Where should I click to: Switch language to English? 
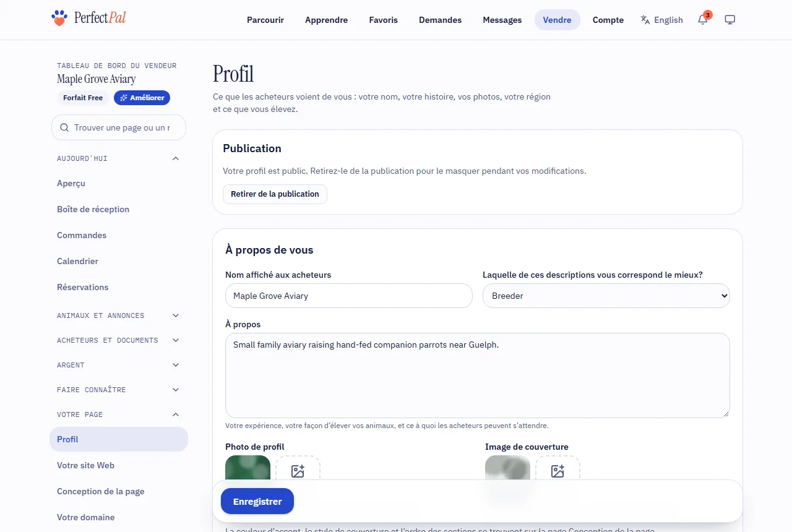tap(662, 20)
